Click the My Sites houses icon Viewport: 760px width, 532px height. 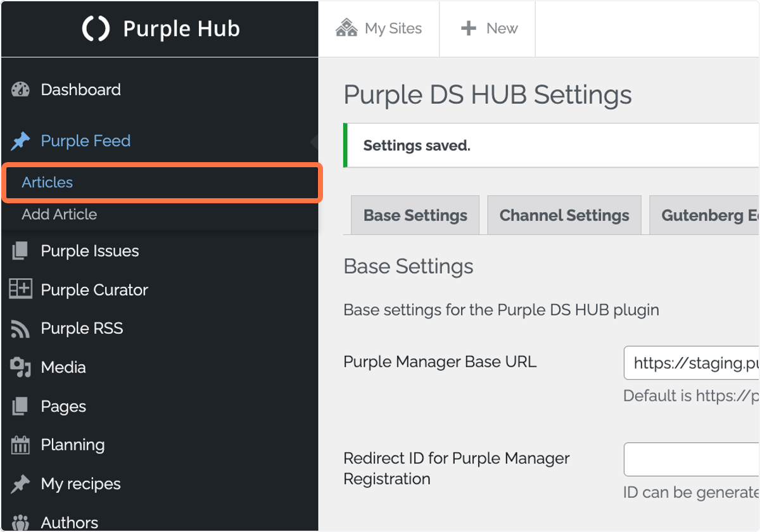[346, 28]
